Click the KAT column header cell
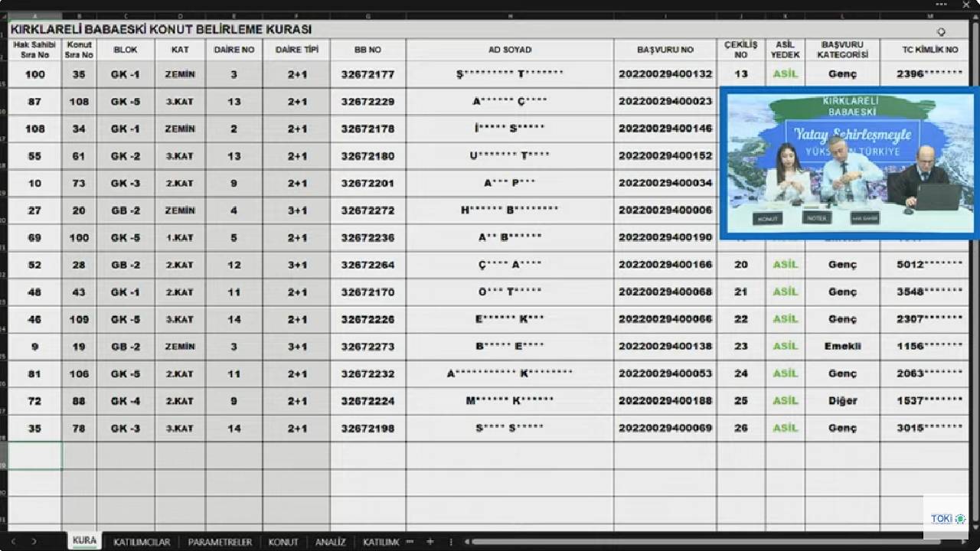Screen dimensions: 980x551 pyautogui.click(x=180, y=50)
